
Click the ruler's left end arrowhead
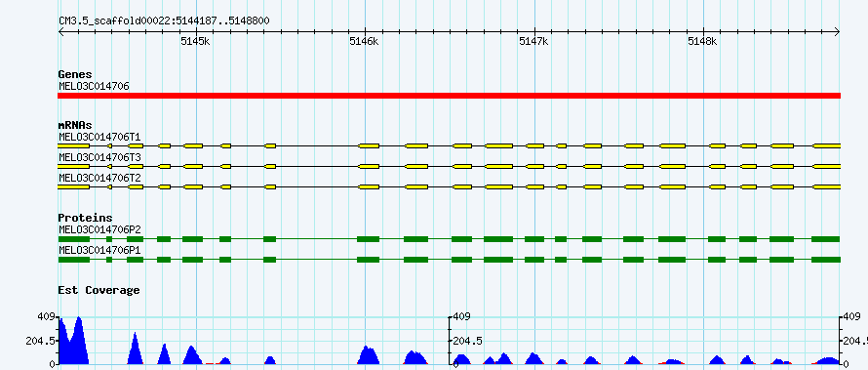pos(60,32)
